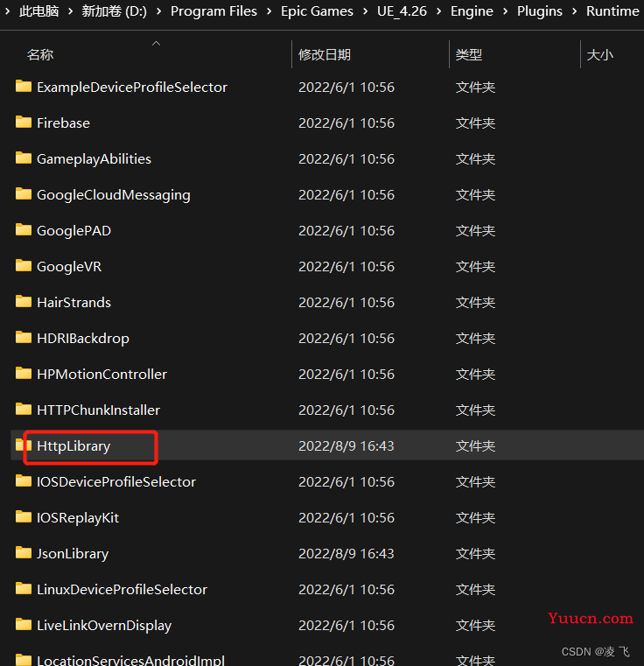The height and width of the screenshot is (666, 644).
Task: Select the LinuxDeviceProfileSelector folder name
Action: coord(122,590)
